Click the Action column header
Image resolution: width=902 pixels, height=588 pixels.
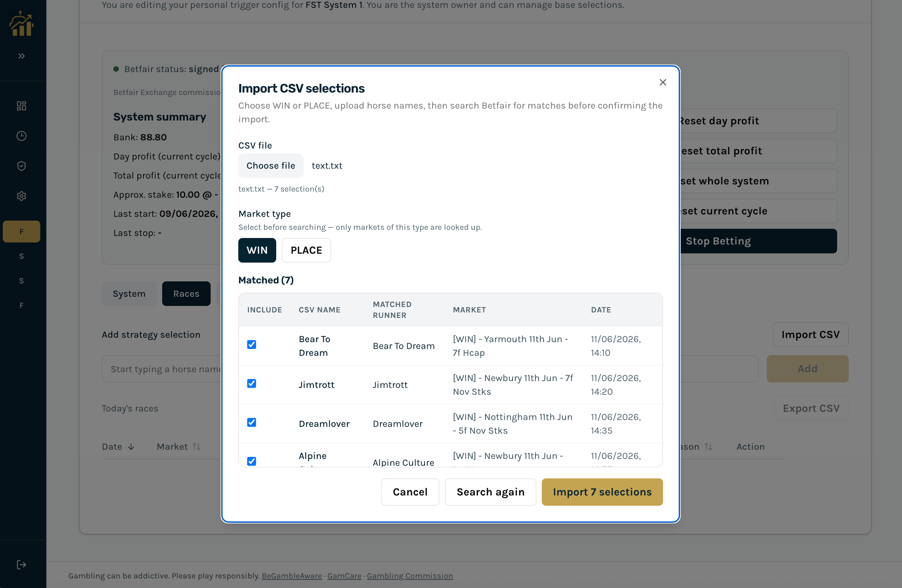750,447
